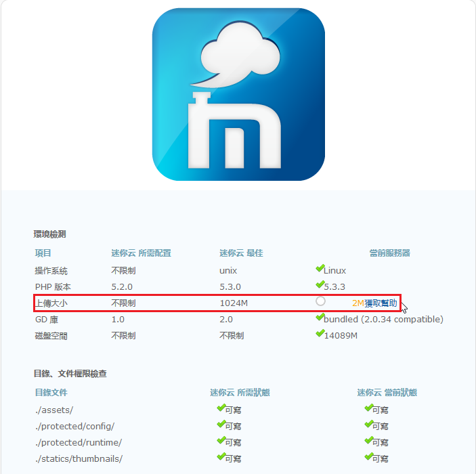Click the current-status checkmark for ./protected/runtime/
Screen dimensions: 476x474
369,440
